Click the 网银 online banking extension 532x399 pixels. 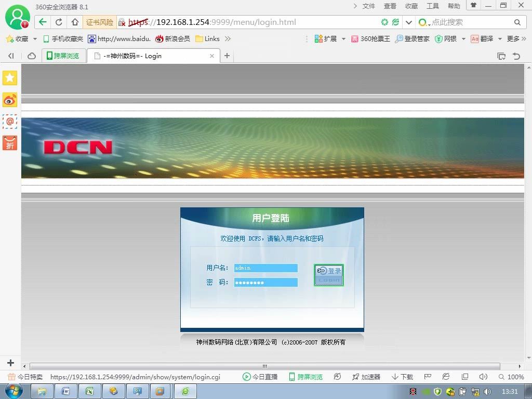[x=446, y=39]
